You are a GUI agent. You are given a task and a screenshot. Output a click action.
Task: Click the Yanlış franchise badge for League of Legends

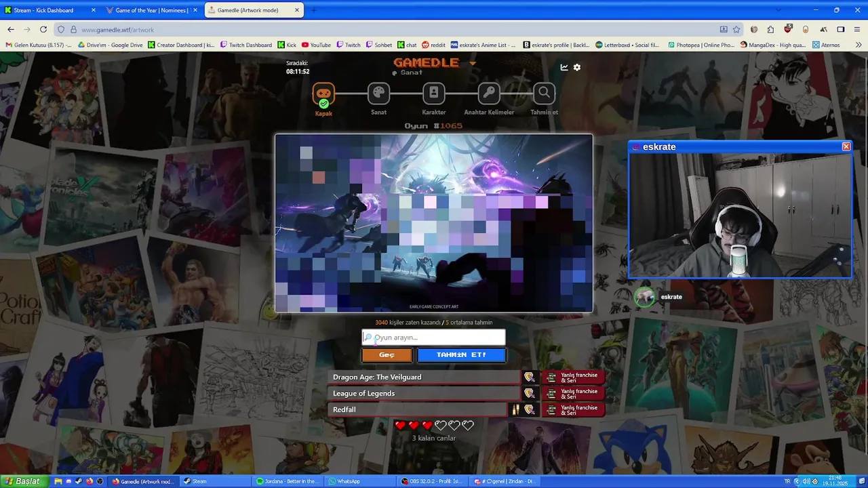point(573,393)
